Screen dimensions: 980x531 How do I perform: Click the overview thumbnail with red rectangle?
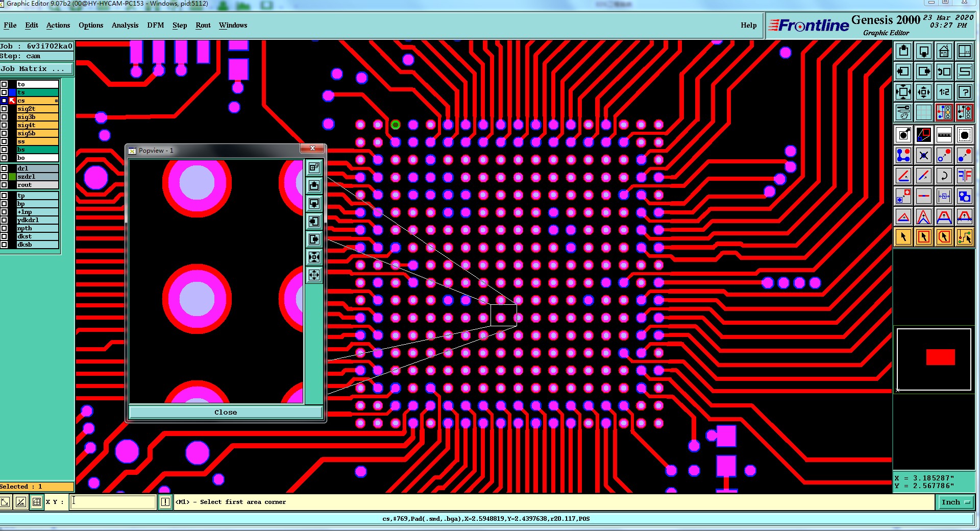pyautogui.click(x=934, y=359)
